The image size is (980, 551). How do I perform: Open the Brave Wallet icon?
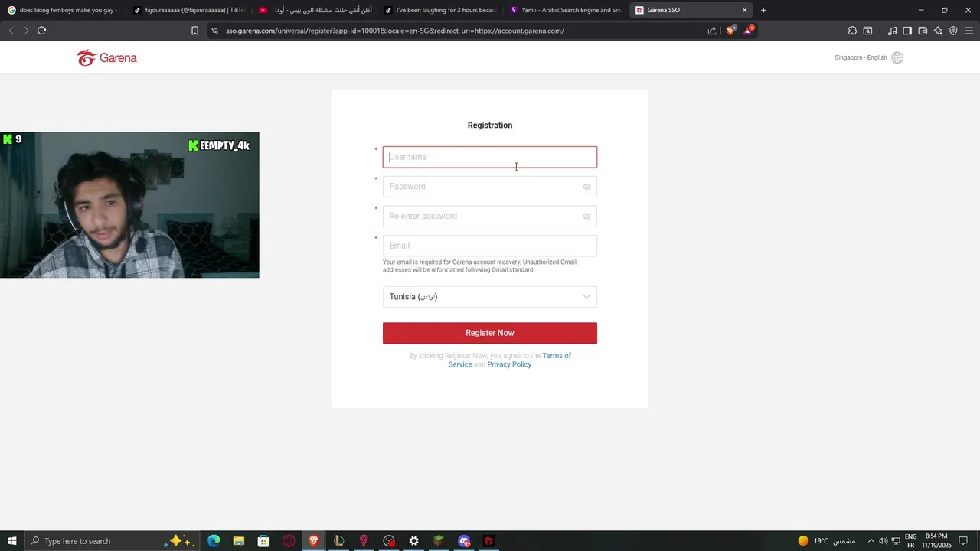[x=923, y=31]
